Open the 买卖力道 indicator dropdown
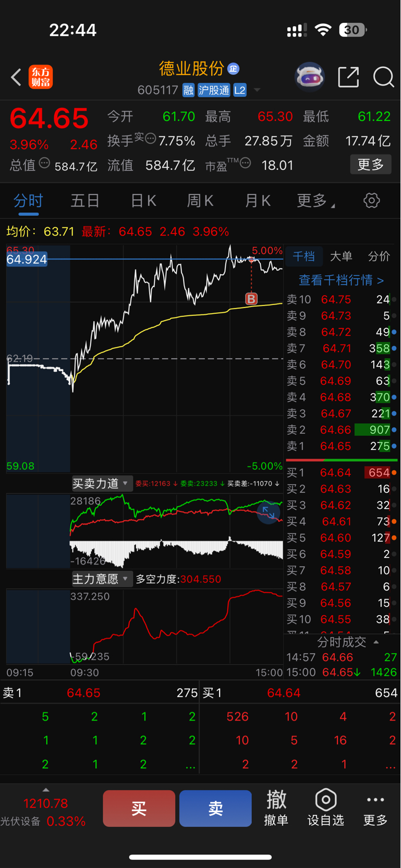This screenshot has height=868, width=401. click(102, 484)
